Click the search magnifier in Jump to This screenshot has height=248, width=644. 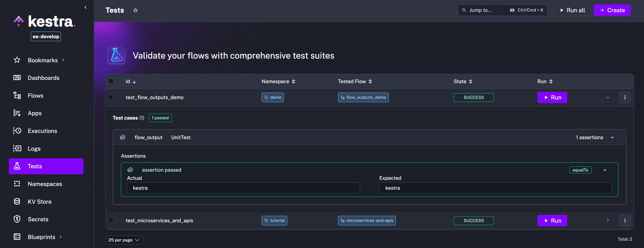pos(464,10)
